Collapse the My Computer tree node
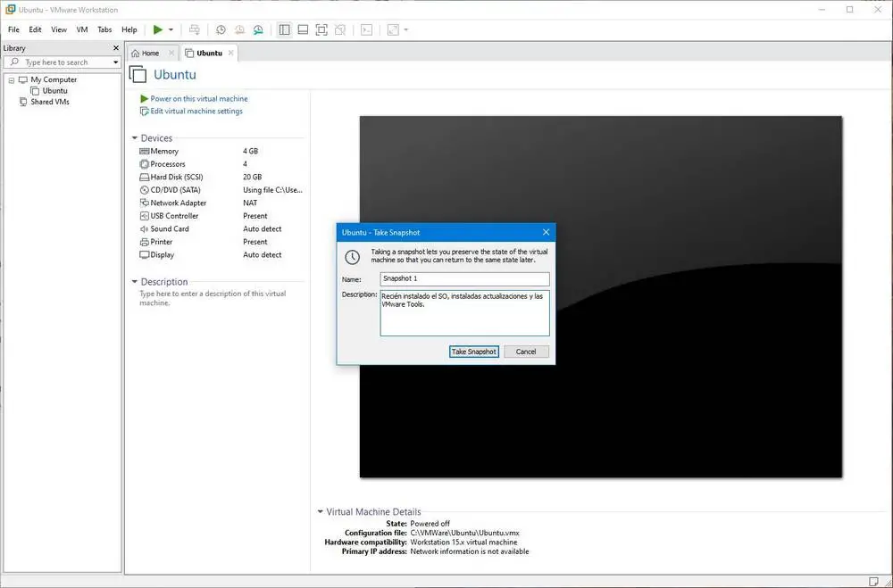The width and height of the screenshot is (893, 588). [12, 80]
